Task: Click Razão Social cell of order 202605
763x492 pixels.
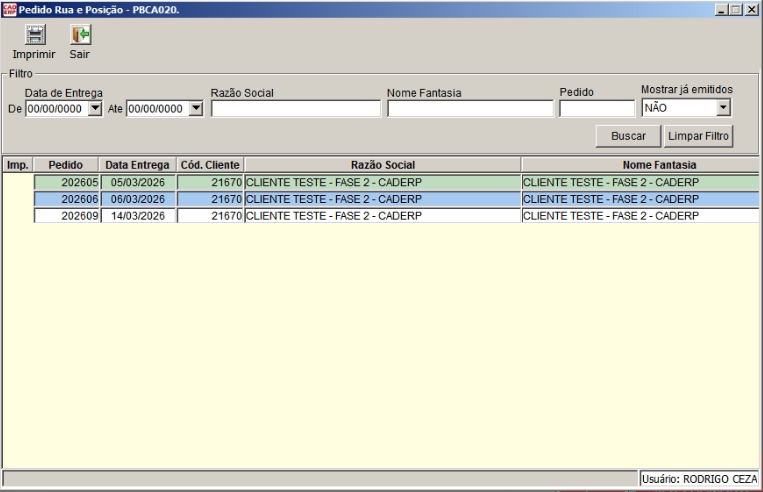Action: 382,182
